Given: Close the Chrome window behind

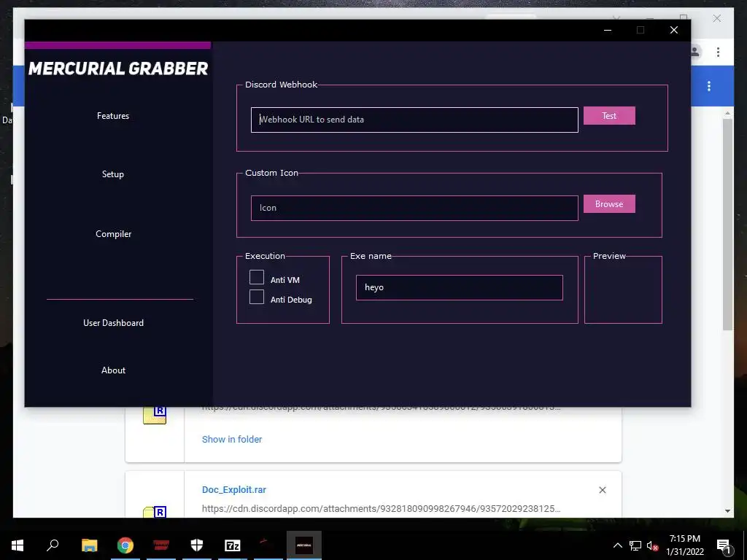Looking at the screenshot, I should pos(717,18).
